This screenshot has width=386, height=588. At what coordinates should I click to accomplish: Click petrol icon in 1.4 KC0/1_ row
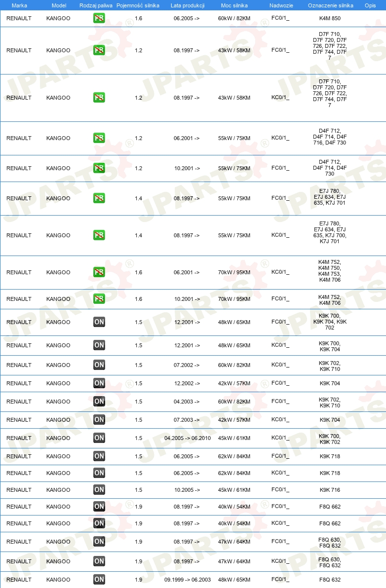pos(99,235)
